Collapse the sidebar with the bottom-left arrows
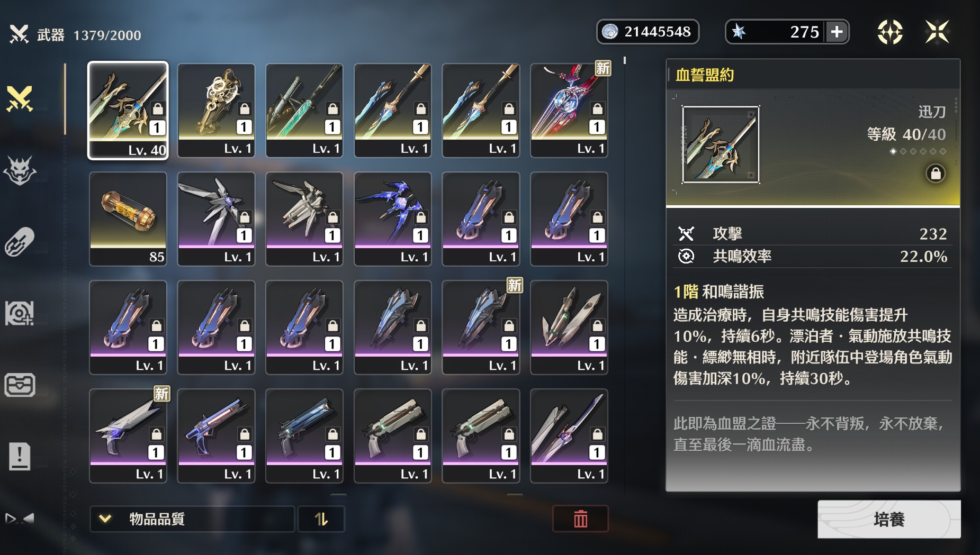This screenshot has width=980, height=555. pyautogui.click(x=20, y=518)
